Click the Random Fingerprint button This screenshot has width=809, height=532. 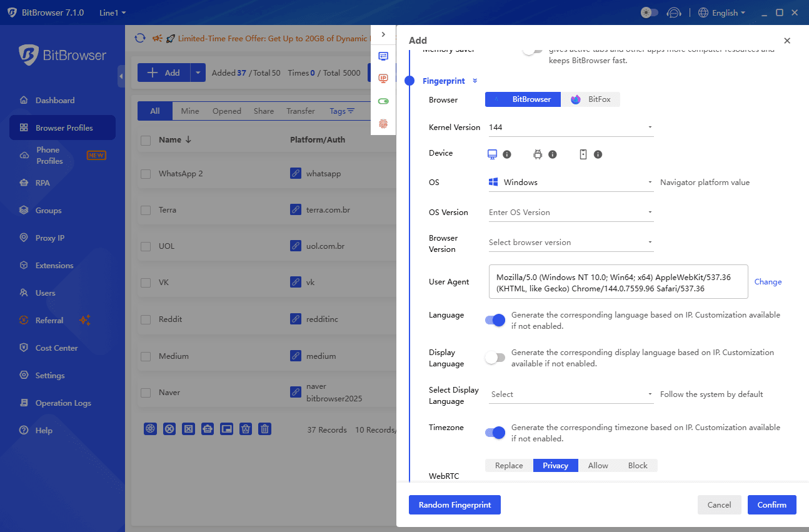(455, 504)
